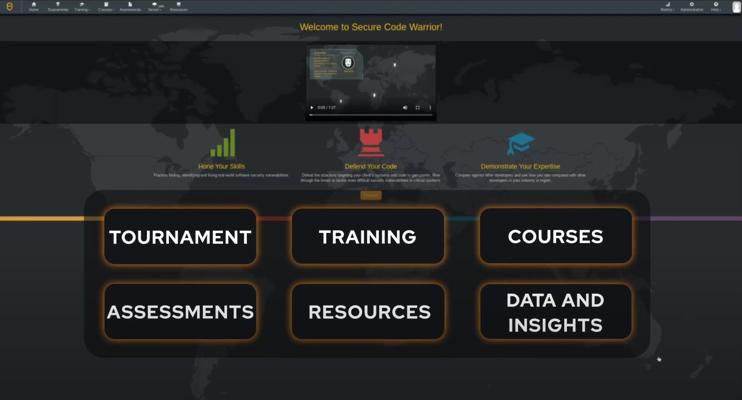Click the green bar chart skills icon
742x400 pixels.
pos(222,142)
